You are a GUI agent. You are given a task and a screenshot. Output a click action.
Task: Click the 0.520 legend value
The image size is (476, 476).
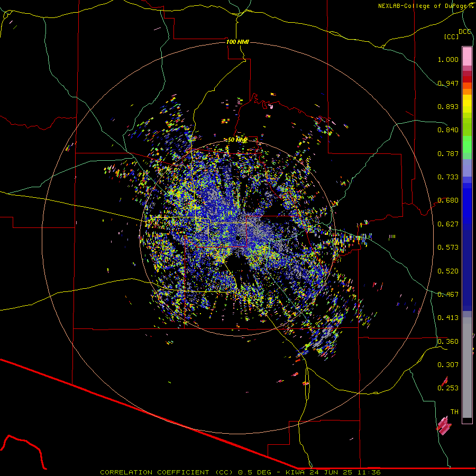pyautogui.click(x=448, y=271)
